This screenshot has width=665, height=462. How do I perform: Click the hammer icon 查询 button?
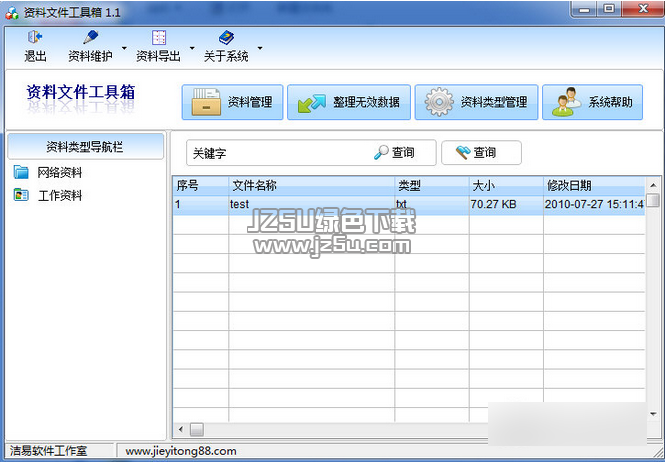click(481, 152)
